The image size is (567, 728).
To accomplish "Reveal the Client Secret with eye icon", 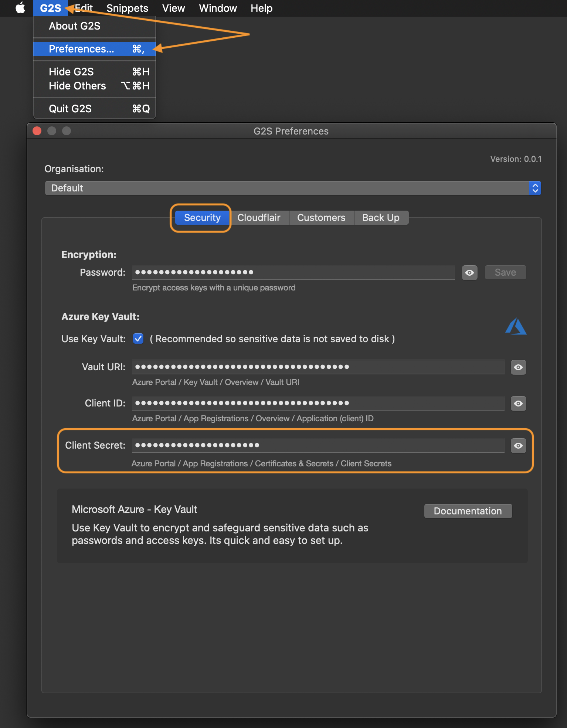I will [518, 446].
